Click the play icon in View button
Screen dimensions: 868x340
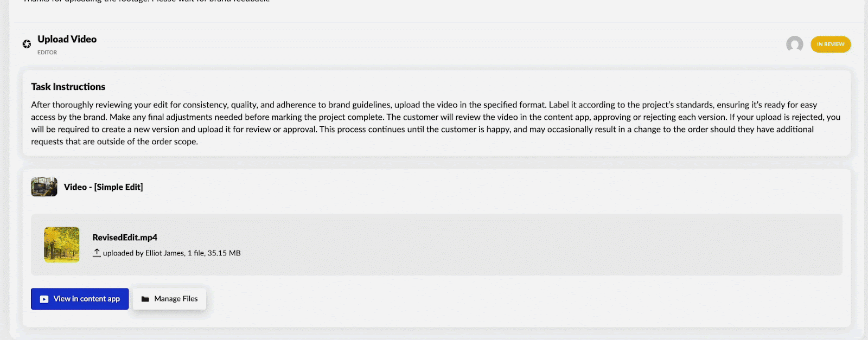[44, 299]
